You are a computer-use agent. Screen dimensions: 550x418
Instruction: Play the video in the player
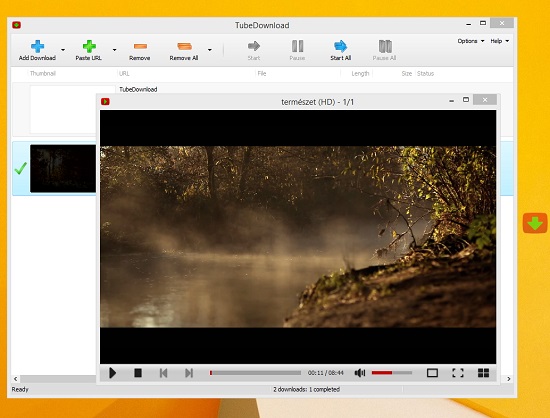click(x=112, y=373)
